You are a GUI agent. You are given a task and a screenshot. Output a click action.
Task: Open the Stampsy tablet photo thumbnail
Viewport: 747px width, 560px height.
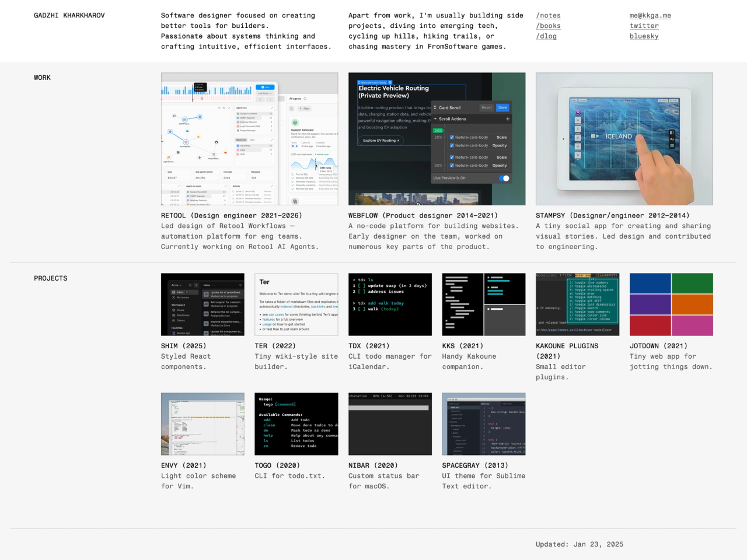click(x=624, y=139)
